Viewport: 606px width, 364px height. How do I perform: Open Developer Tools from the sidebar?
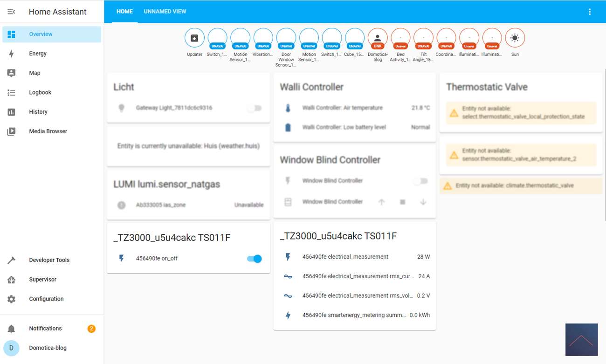(49, 260)
